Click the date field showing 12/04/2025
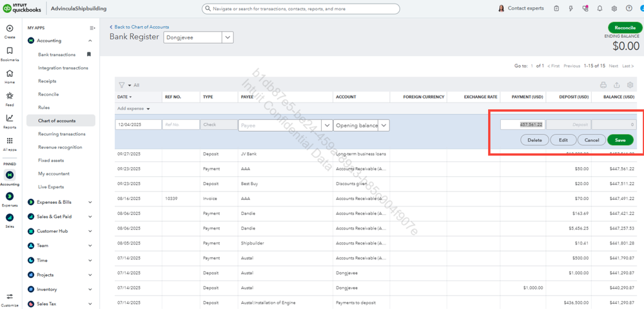The width and height of the screenshot is (644, 309). (139, 125)
